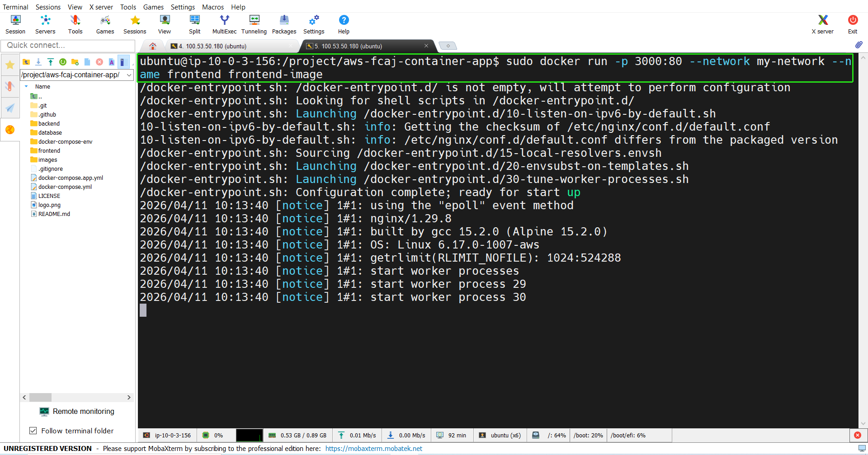
Task: Click the ubuntu (x6) users status entry
Action: [x=500, y=435]
